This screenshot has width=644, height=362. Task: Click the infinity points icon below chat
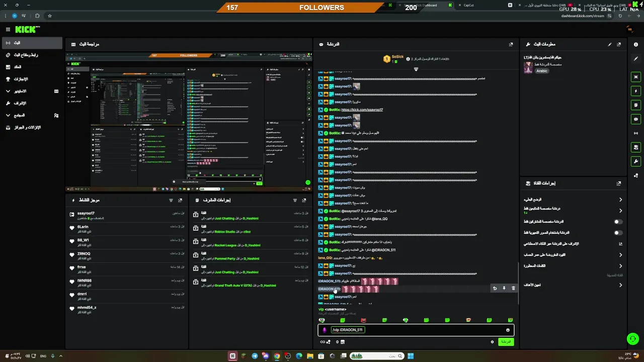325,342
